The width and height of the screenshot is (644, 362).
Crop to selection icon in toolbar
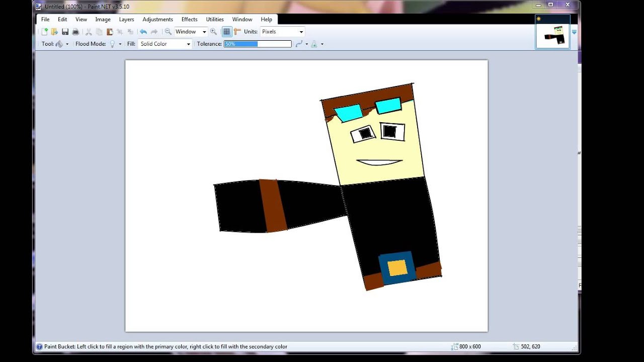click(x=120, y=32)
